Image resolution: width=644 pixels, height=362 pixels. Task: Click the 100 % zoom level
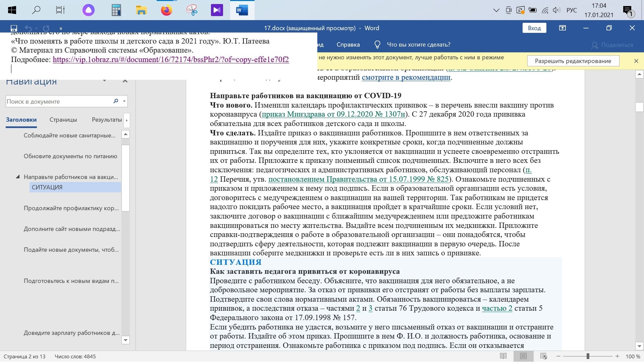click(x=633, y=357)
